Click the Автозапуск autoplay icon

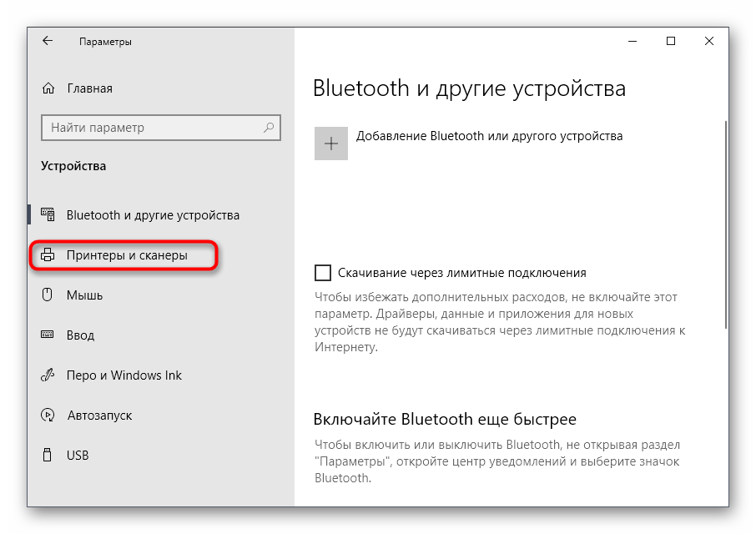[48, 415]
